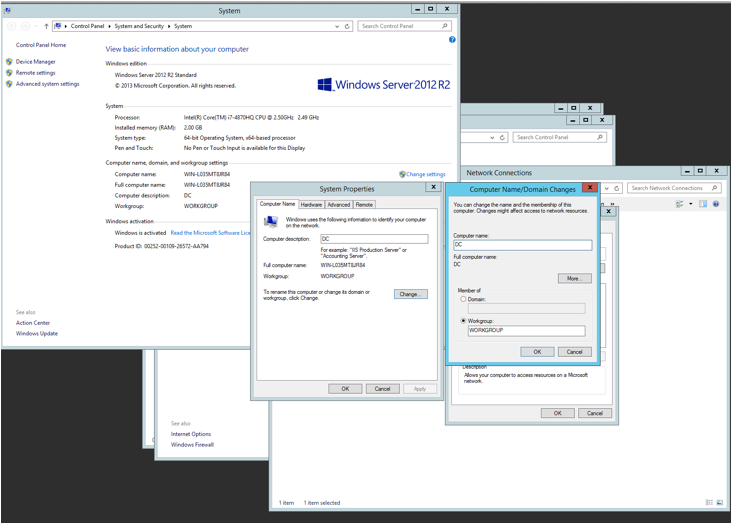Click magnifier icon in Network Connections search
The height and width of the screenshot is (524, 732).
(x=714, y=188)
